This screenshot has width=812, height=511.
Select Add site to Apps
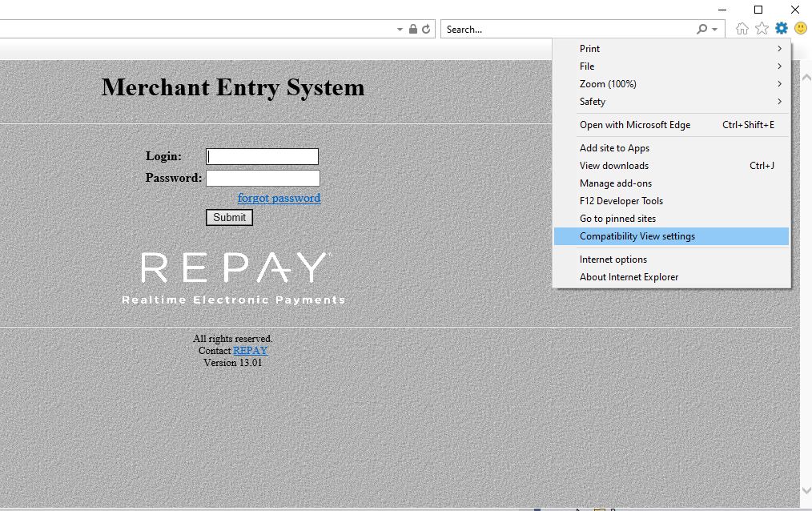(x=671, y=148)
